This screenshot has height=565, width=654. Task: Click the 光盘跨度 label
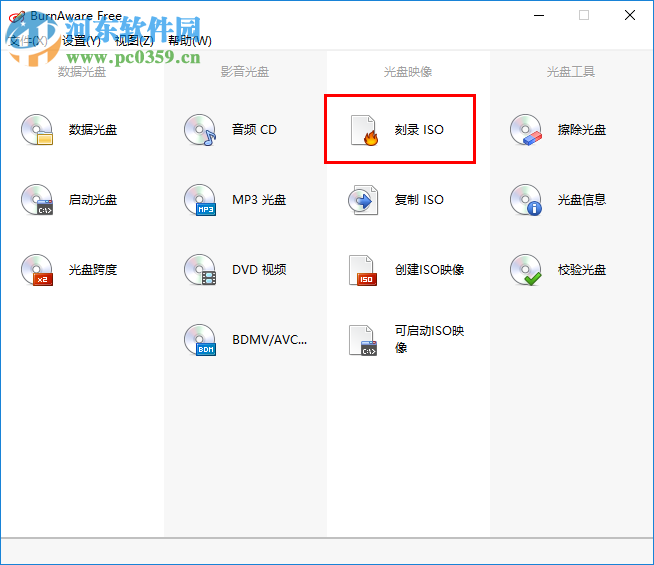click(x=93, y=270)
